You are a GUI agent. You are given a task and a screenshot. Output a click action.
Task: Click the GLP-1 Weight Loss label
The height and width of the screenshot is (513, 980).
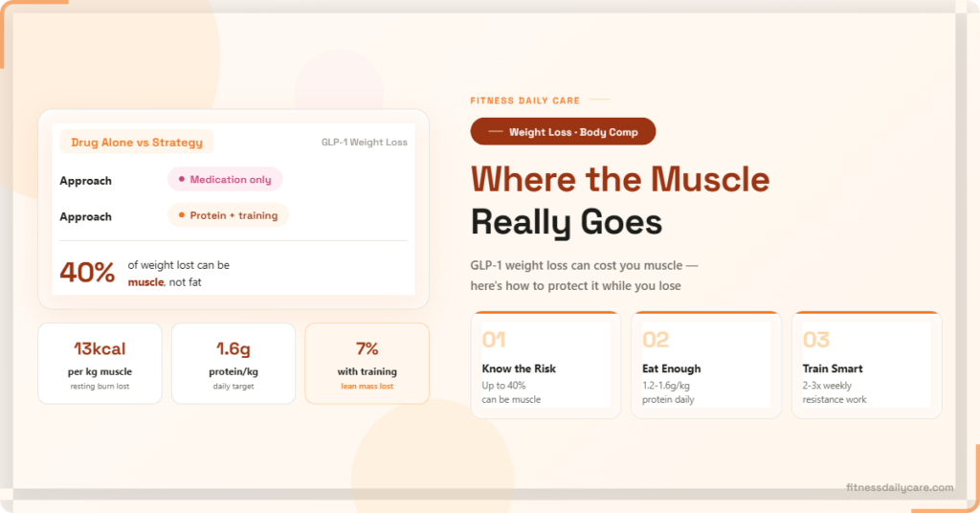pyautogui.click(x=365, y=143)
